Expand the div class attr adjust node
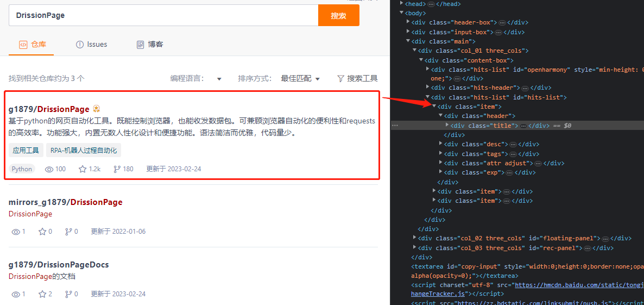Screen dimensions: 644x305 tap(441, 163)
